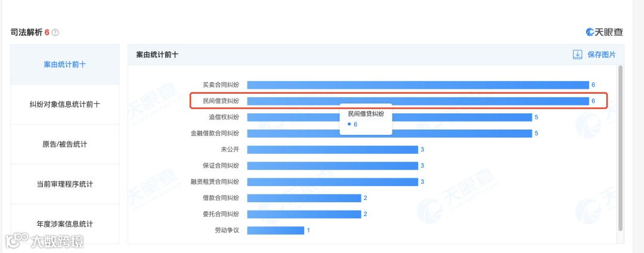
Task: Click the red 6 count beside 司法解析
Action: click(x=47, y=32)
